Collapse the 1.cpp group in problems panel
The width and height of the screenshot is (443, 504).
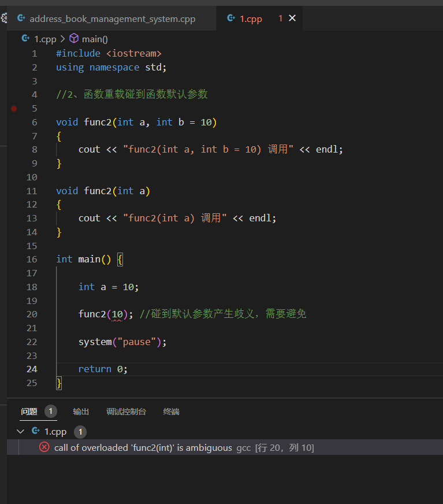(x=21, y=431)
